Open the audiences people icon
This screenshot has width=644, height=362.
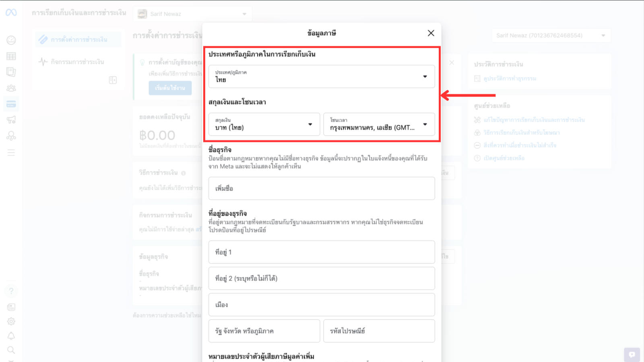11,88
